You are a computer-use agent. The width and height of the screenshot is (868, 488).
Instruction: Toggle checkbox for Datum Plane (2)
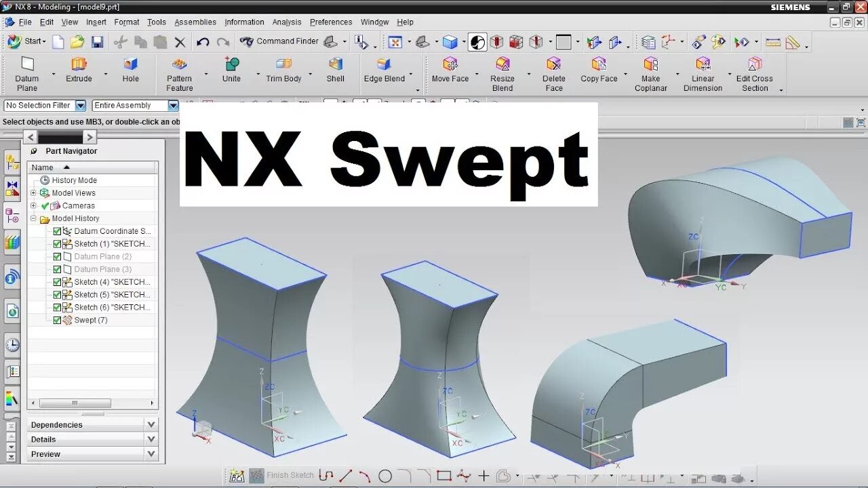tap(57, 257)
